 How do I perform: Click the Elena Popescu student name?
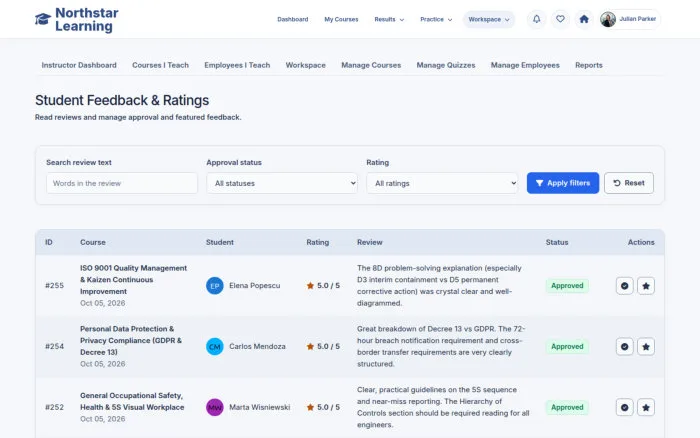[x=254, y=286]
